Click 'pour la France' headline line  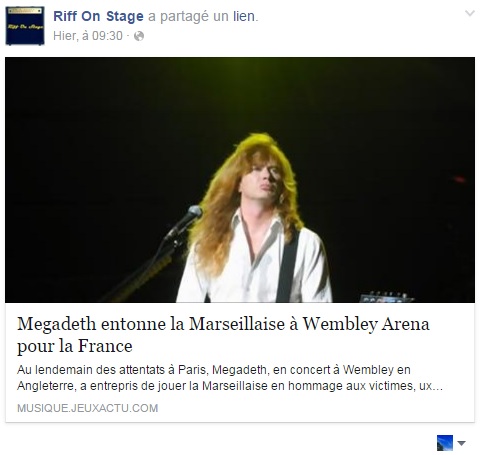coord(75,346)
